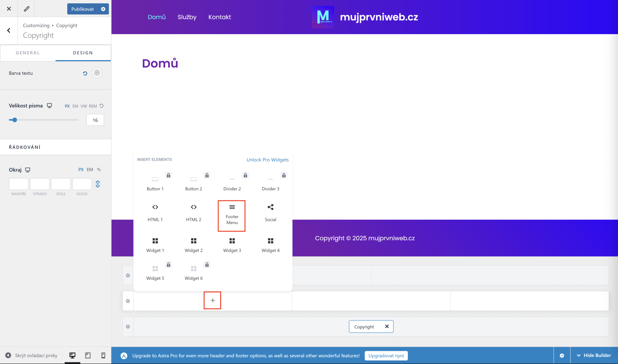Click the Nahoře margin input field

[19, 184]
